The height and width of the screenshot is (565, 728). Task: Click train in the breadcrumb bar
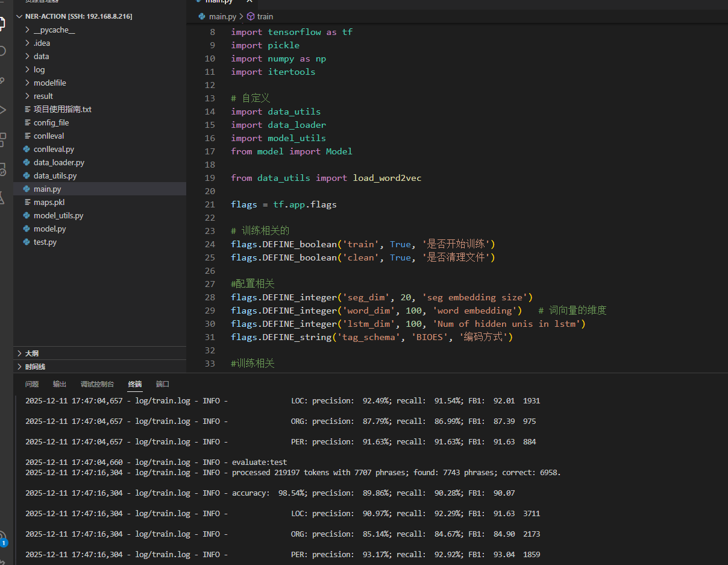pos(265,17)
